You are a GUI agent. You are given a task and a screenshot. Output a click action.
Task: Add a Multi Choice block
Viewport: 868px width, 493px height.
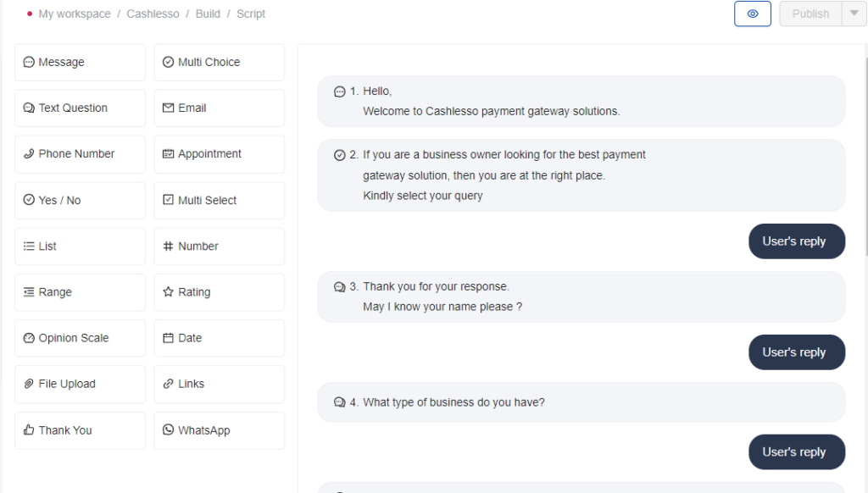(x=220, y=62)
